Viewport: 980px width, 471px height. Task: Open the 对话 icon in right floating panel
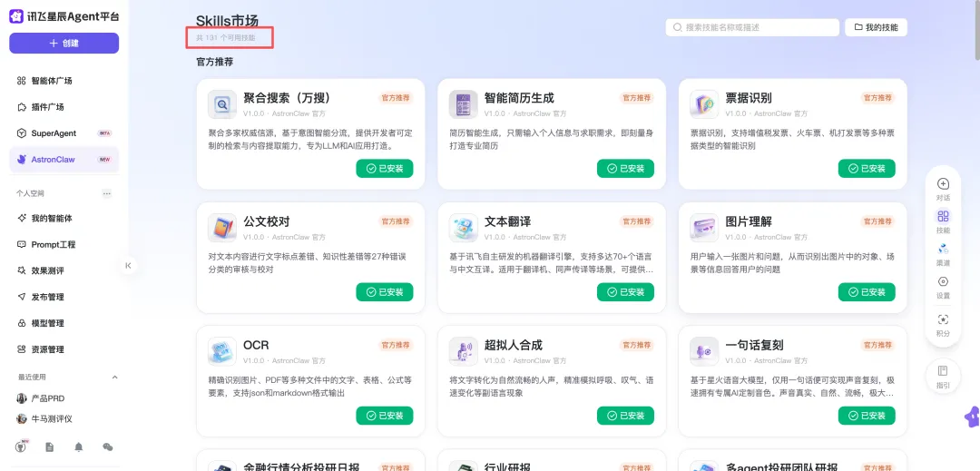tap(943, 184)
